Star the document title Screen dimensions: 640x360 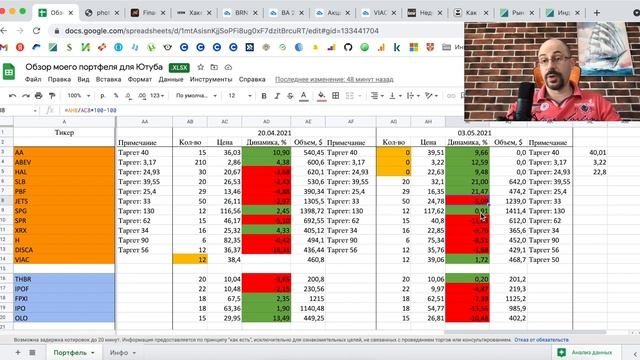(200, 67)
